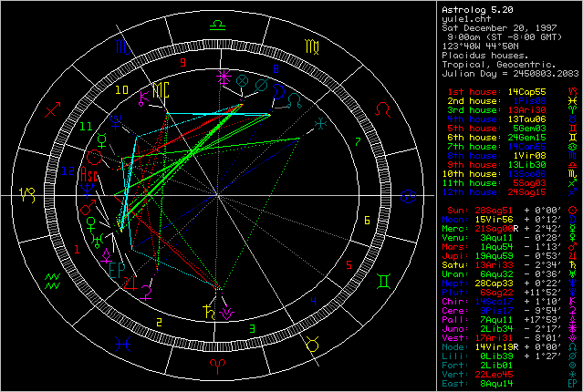583x392 pixels.
Task: Select house number 6 inside the wheel
Action: [367, 221]
